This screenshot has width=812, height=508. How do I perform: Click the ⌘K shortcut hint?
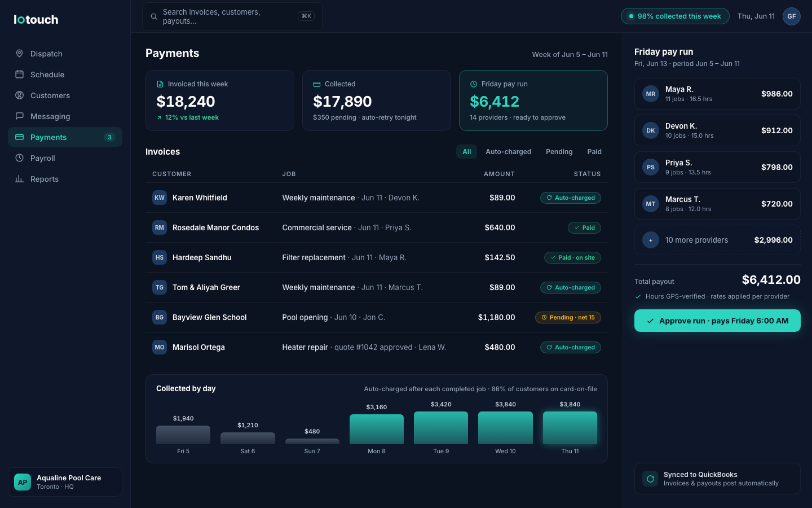click(x=306, y=16)
